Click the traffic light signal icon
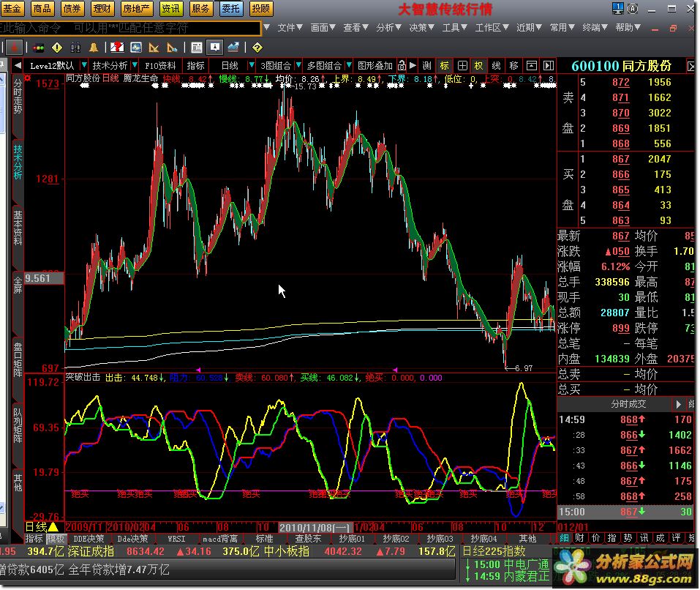 39,48
